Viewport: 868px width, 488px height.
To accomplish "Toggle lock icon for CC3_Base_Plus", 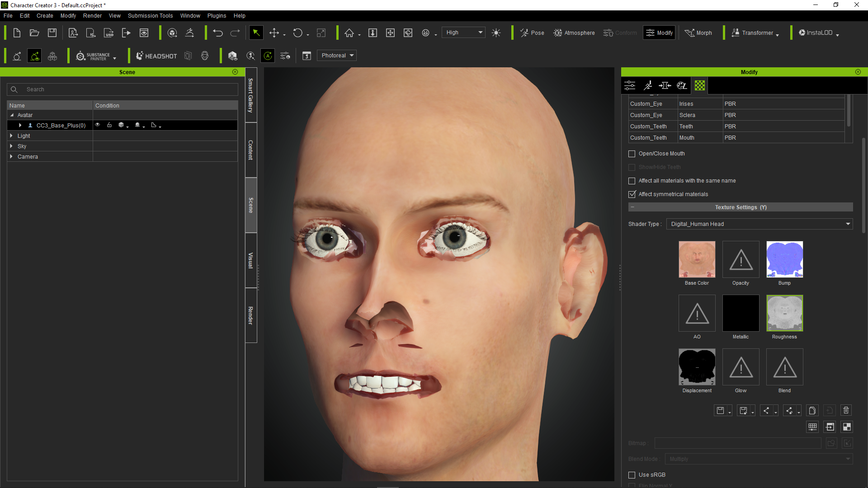I will tap(109, 125).
